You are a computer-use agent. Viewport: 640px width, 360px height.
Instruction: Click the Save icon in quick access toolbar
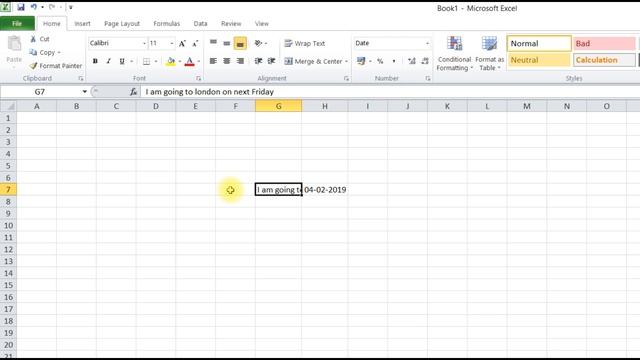(21, 7)
